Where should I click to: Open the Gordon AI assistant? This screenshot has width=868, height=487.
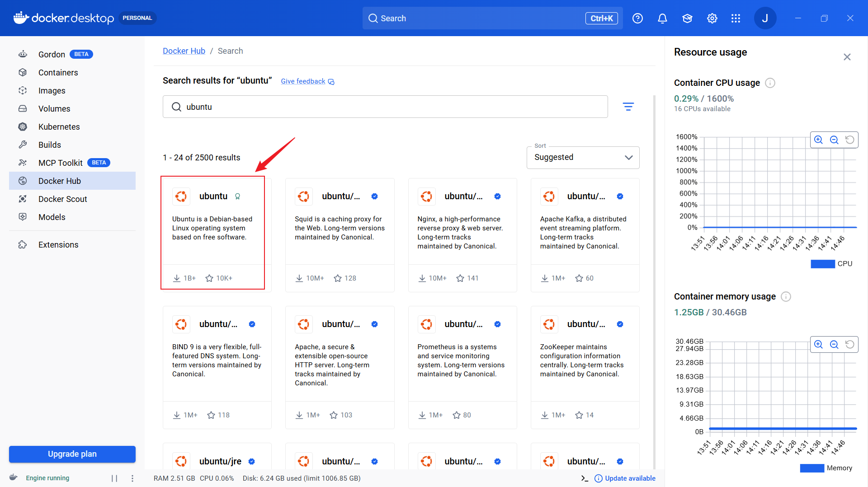point(72,54)
